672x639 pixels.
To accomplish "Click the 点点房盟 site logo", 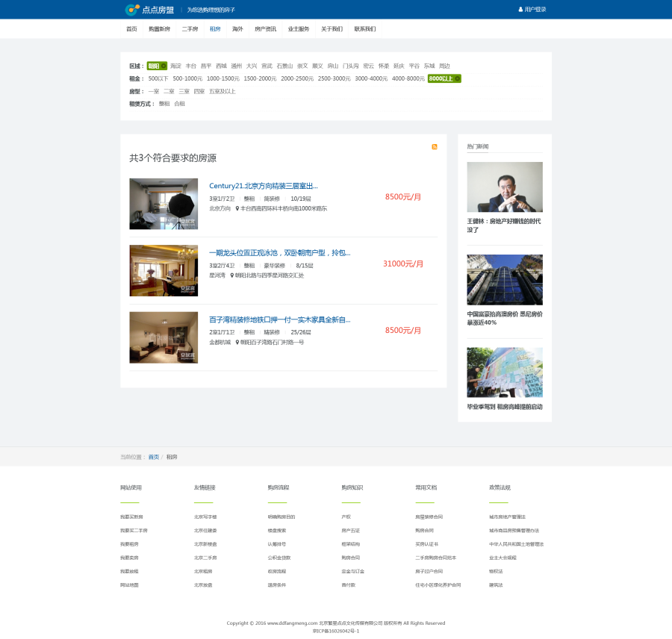I will pyautogui.click(x=149, y=10).
